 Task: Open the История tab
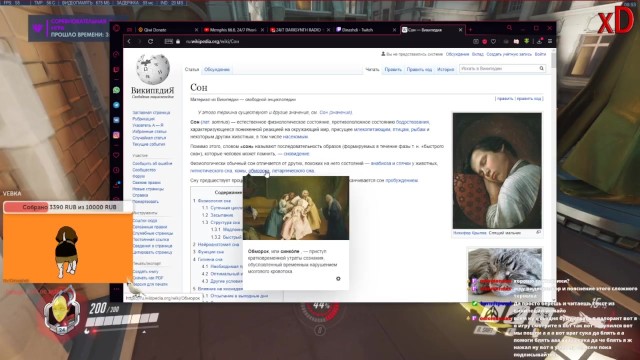446,70
